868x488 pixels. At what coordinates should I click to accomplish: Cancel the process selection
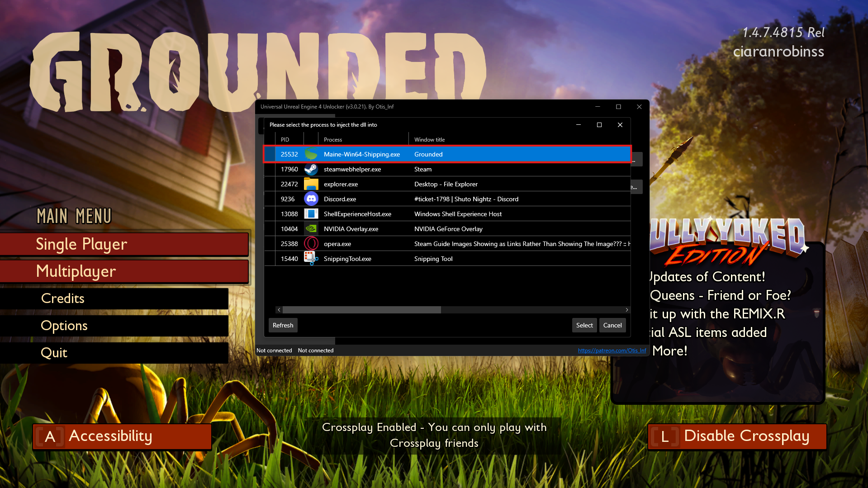click(x=612, y=325)
